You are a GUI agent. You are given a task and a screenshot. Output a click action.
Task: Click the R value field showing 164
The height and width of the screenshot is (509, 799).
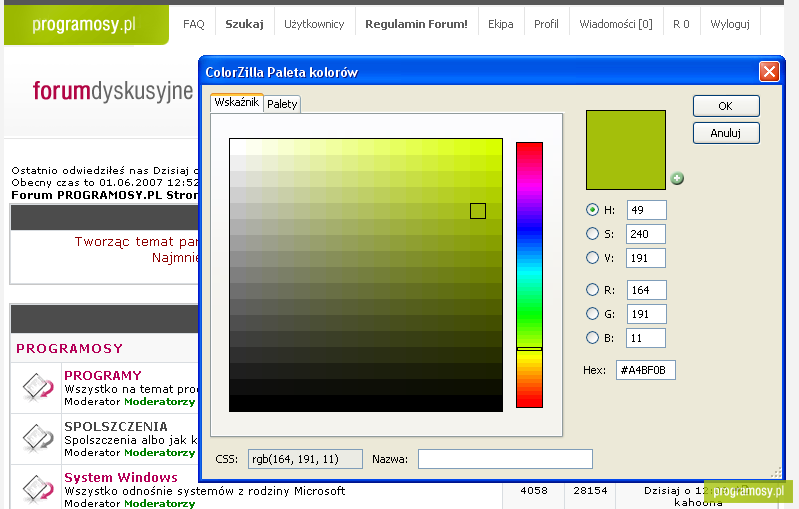[x=646, y=290]
